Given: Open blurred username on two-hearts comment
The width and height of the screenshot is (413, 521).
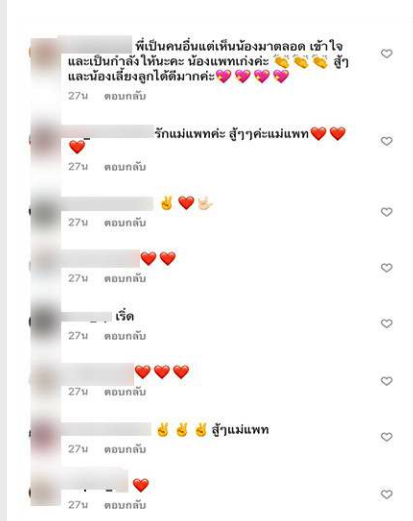Looking at the screenshot, I should tap(102, 259).
